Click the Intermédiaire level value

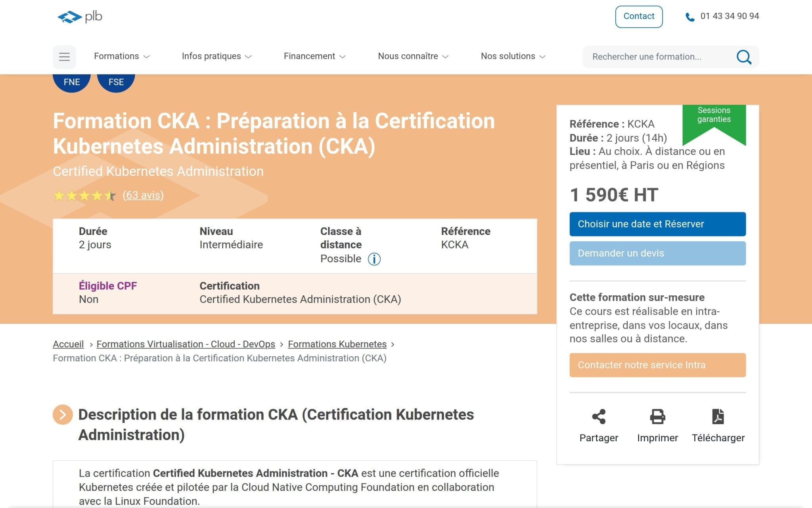[x=231, y=244]
